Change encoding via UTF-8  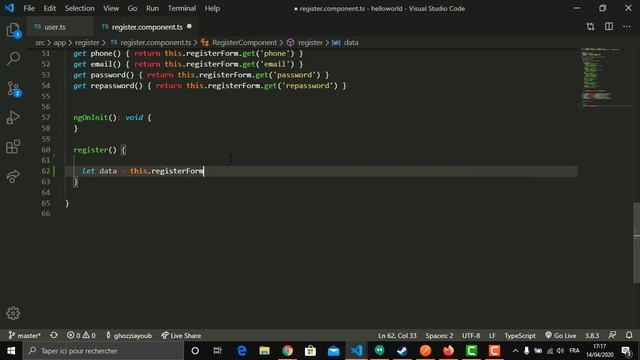471,336
